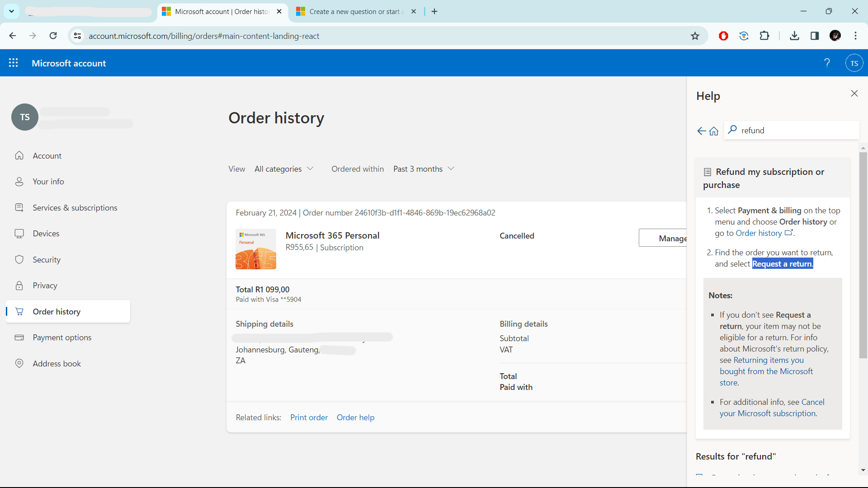Viewport: 868px width, 488px height.
Task: Open the tab search dropdown arrow
Action: 11,11
